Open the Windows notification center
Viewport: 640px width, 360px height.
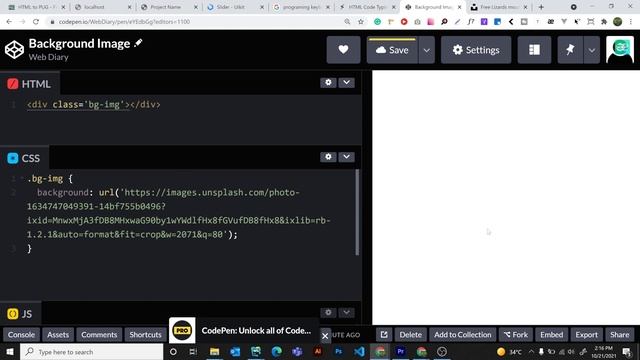627,351
